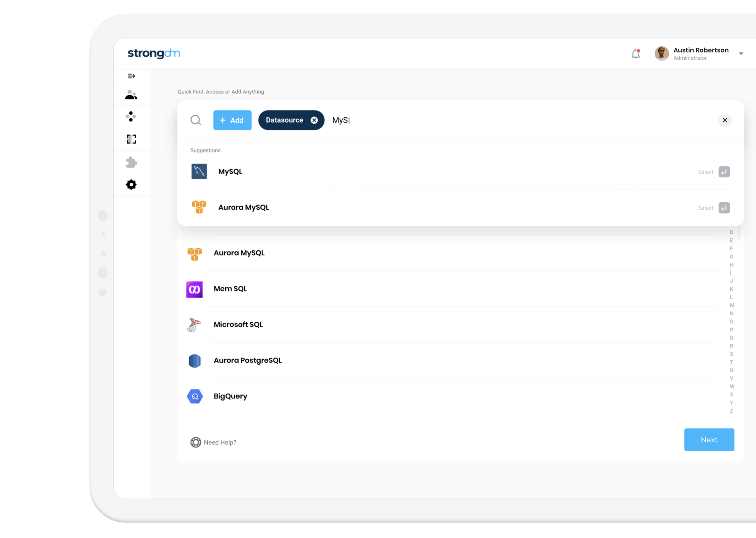Jump to letter Z in the alphabet index

(731, 411)
